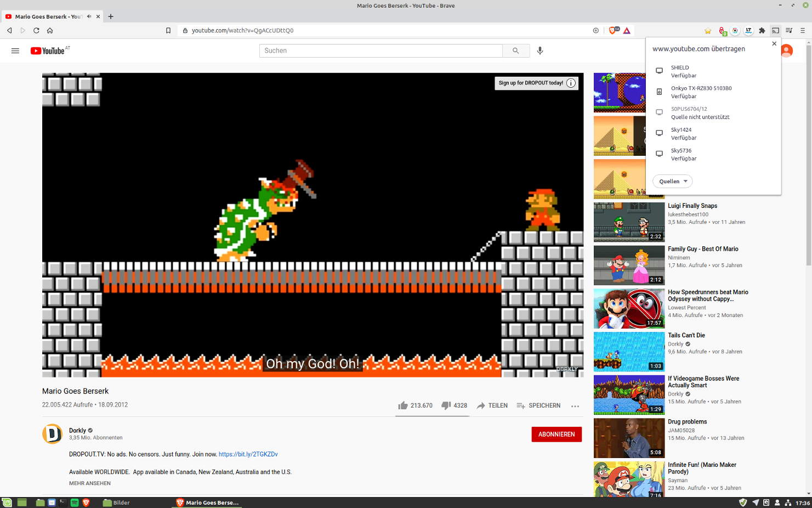812x508 pixels.
Task: Go to the browser home page
Action: pyautogui.click(x=50, y=30)
